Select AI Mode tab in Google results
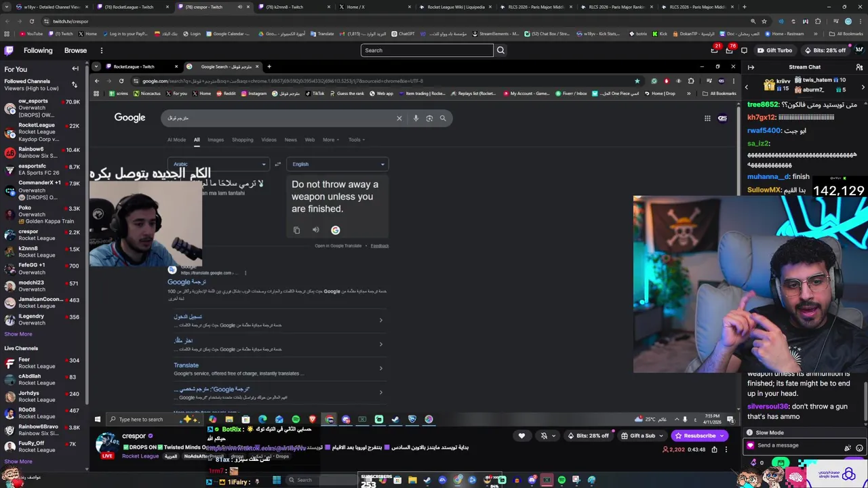This screenshot has height=488, width=868. (176, 140)
